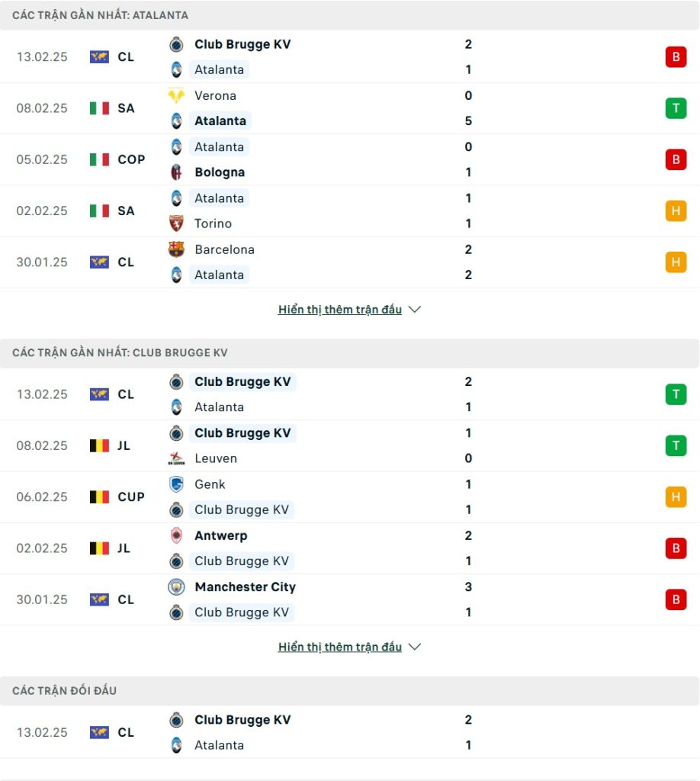Open Belgian flag CUP competition on 06.02.25

tap(117, 497)
